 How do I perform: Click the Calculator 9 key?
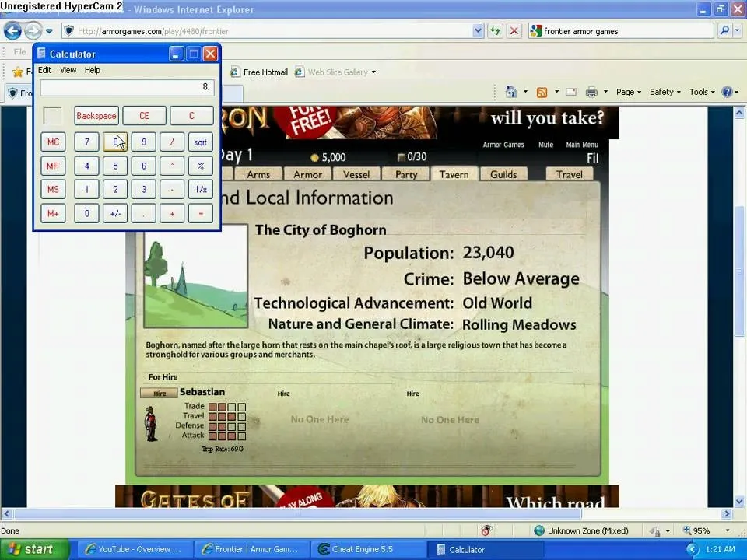(x=144, y=142)
